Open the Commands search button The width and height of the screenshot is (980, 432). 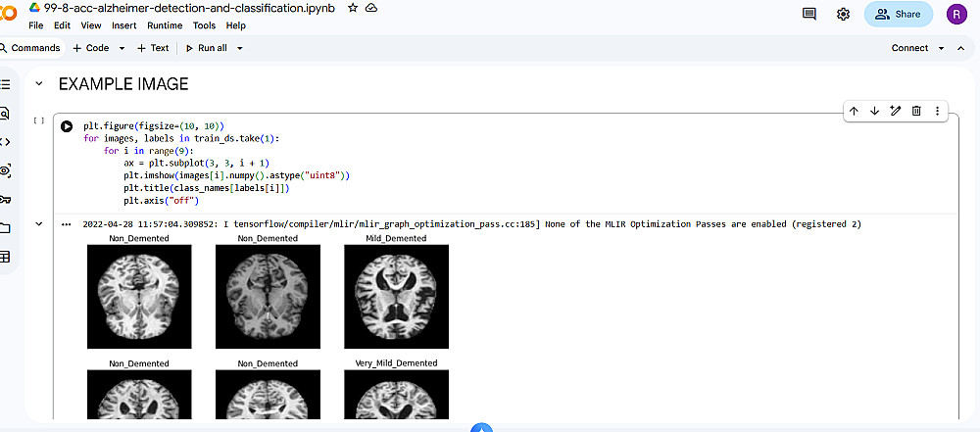click(30, 48)
